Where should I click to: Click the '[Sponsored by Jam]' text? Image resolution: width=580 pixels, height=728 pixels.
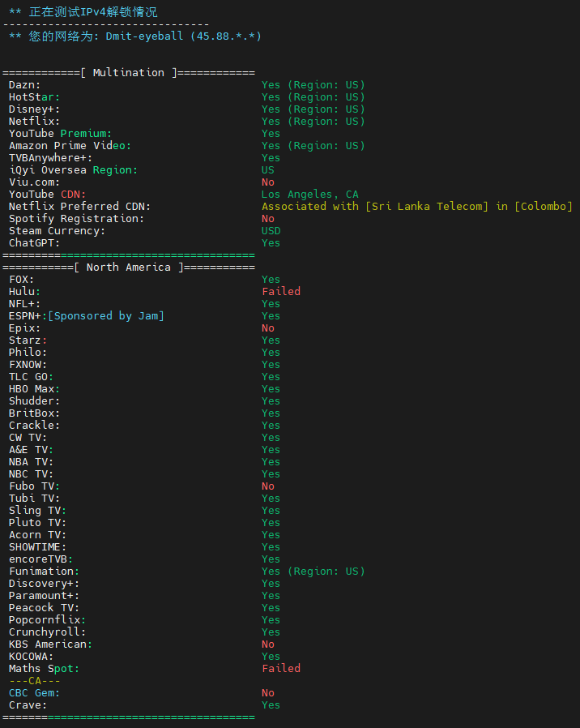106,315
